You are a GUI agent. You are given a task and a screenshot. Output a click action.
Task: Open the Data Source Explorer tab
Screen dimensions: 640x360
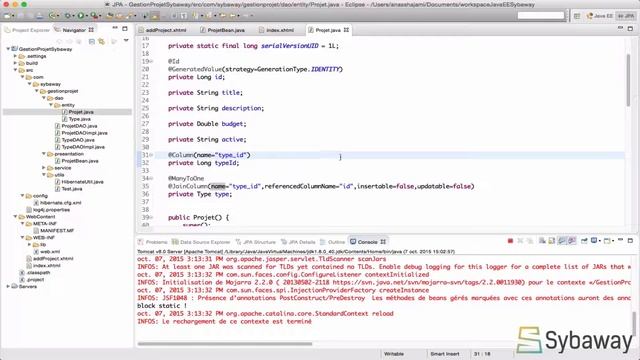[201, 242]
